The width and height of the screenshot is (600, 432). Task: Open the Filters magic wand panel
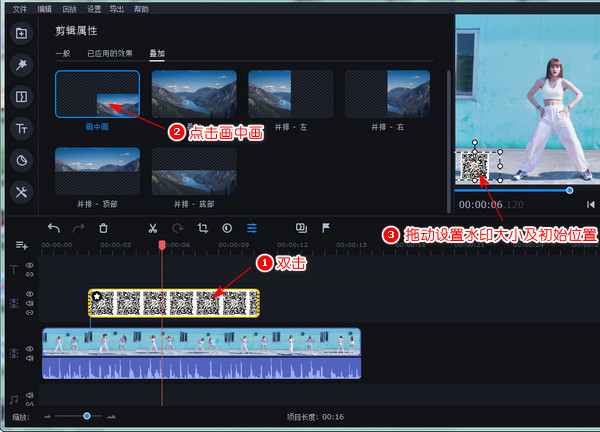[21, 65]
